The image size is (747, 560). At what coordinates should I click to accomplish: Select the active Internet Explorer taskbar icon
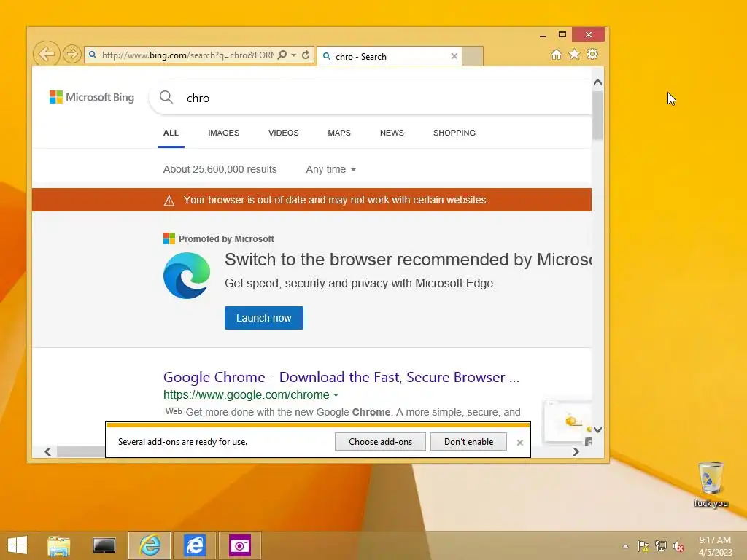150,545
